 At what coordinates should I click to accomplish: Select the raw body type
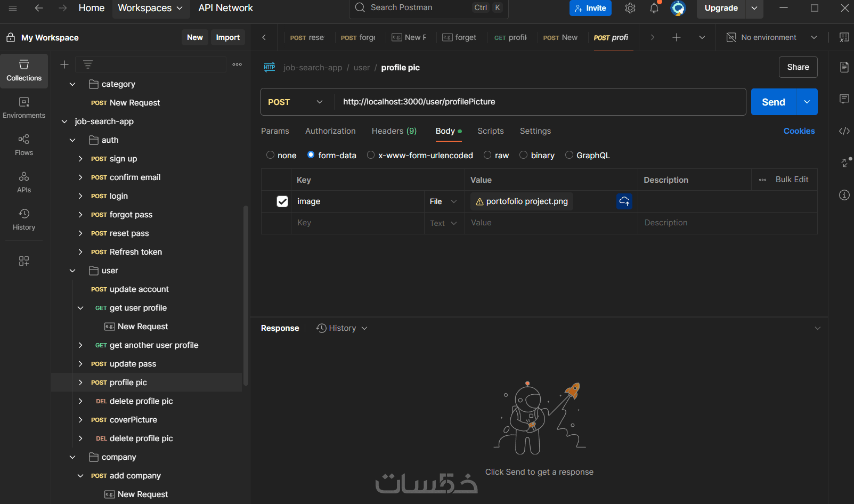pos(487,155)
